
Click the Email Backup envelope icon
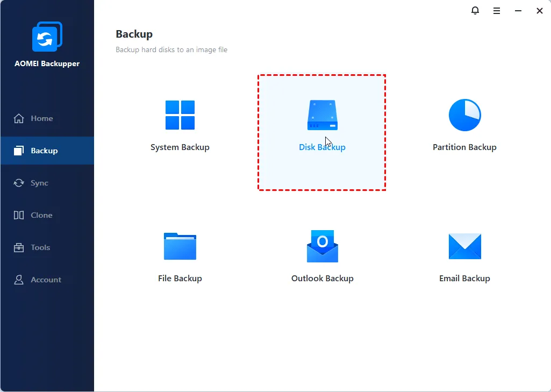[x=464, y=246]
